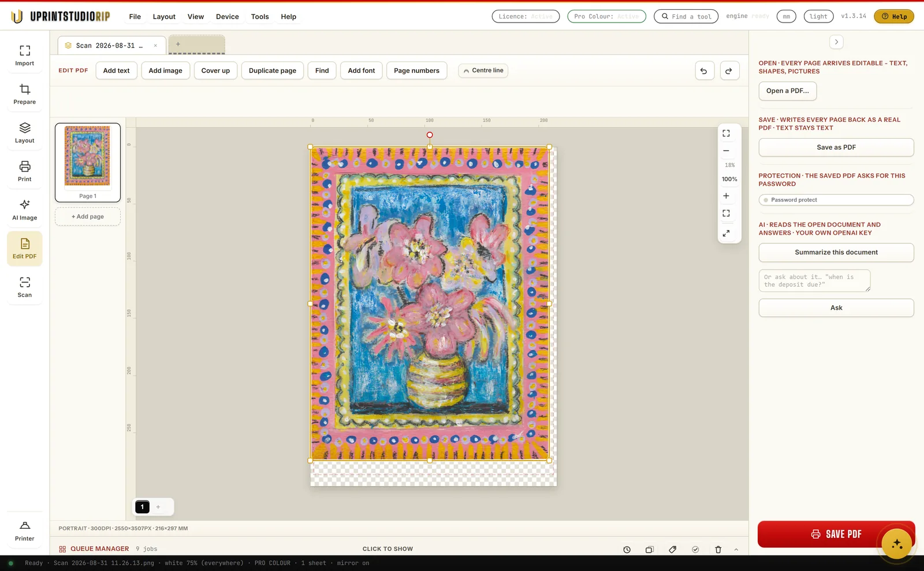The width and height of the screenshot is (924, 571).
Task: Open the Help menu in menu bar
Action: (289, 17)
